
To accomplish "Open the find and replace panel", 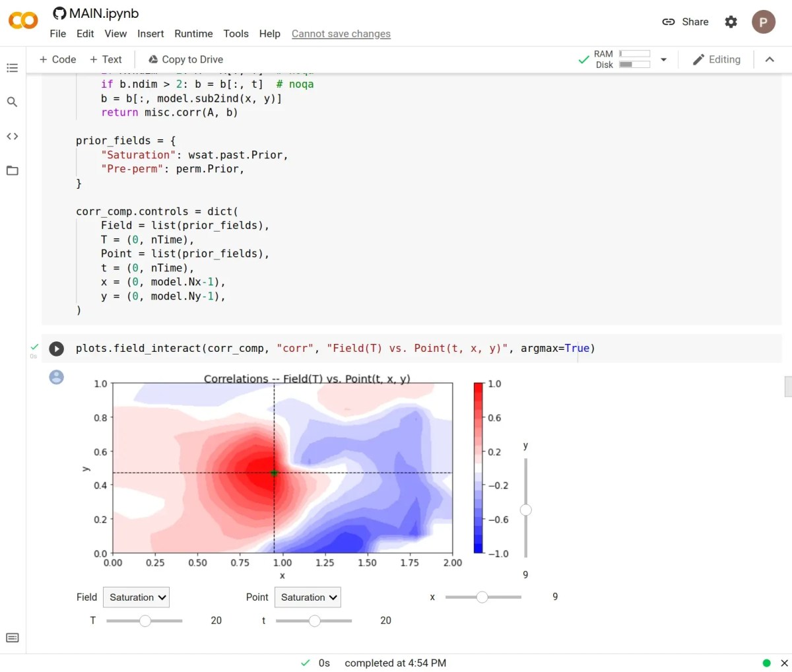I will 12,102.
